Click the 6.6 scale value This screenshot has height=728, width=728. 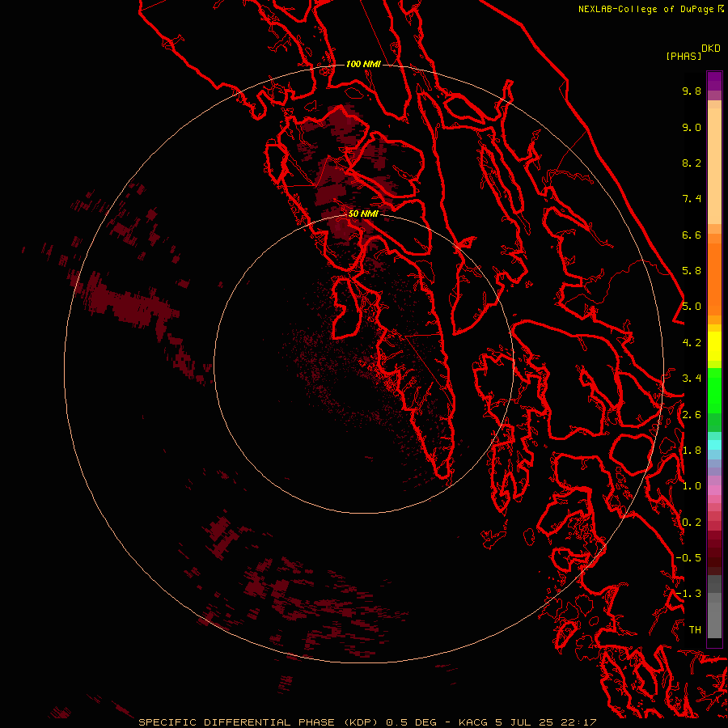(x=692, y=235)
